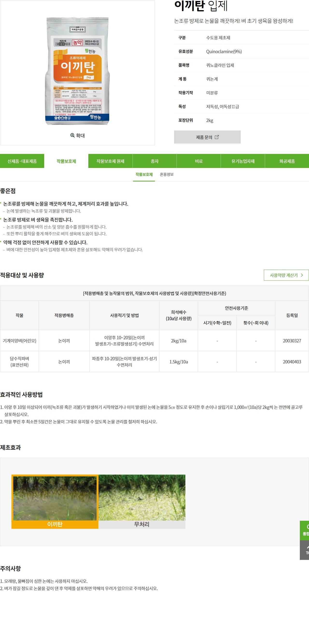The height and width of the screenshot is (644, 309).
Task: Click the 확대 label under the product photo
Action: point(80,136)
